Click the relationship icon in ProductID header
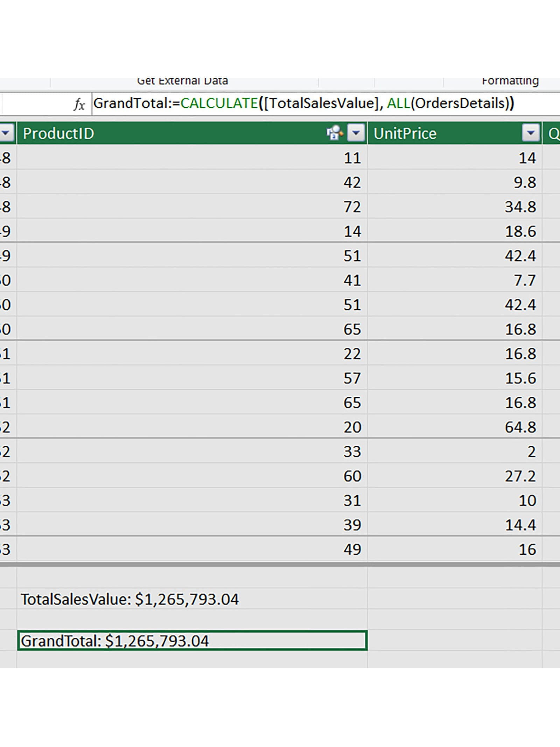Screen dimensions: 560x747 tap(334, 133)
